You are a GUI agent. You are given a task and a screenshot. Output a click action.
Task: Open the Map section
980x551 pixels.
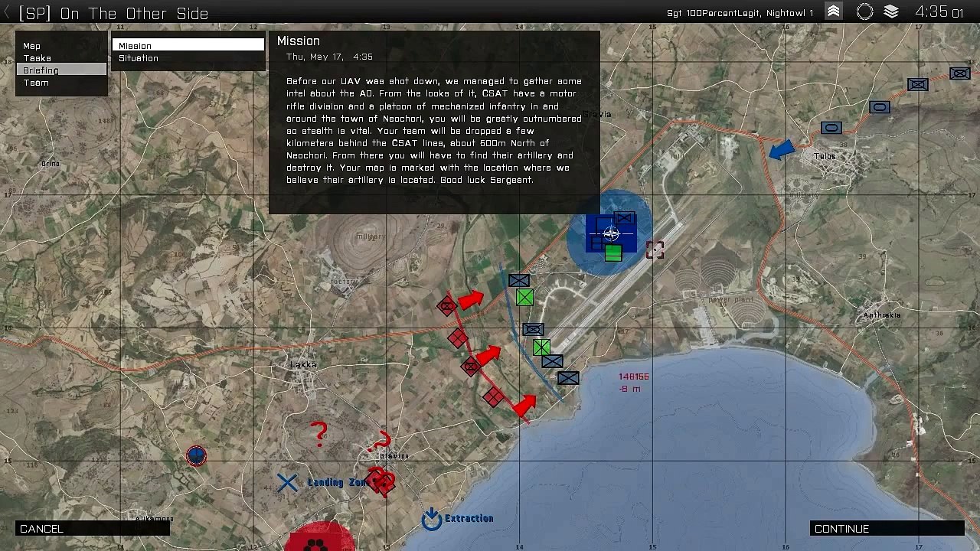click(31, 46)
